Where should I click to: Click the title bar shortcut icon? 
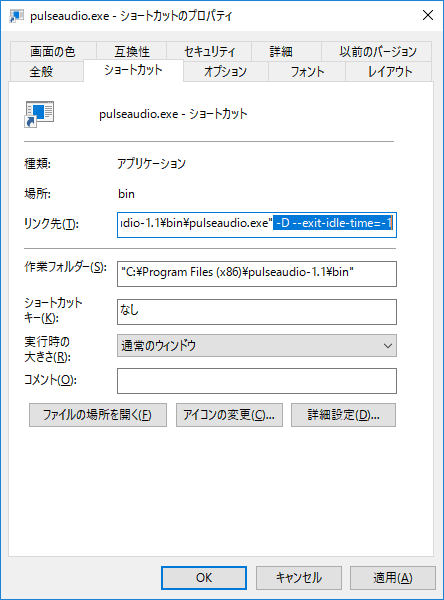point(16,16)
